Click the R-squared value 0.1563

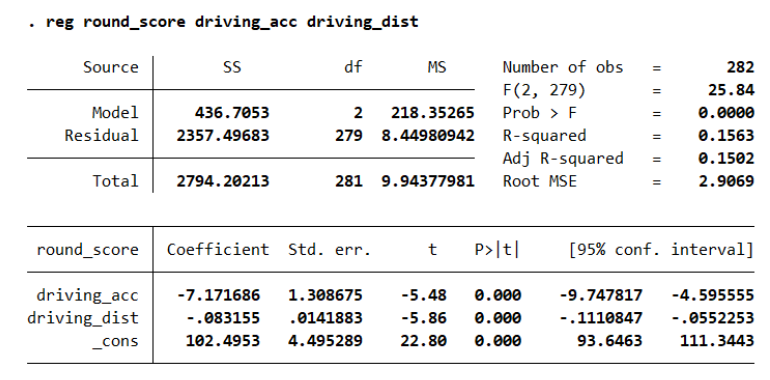pos(726,136)
